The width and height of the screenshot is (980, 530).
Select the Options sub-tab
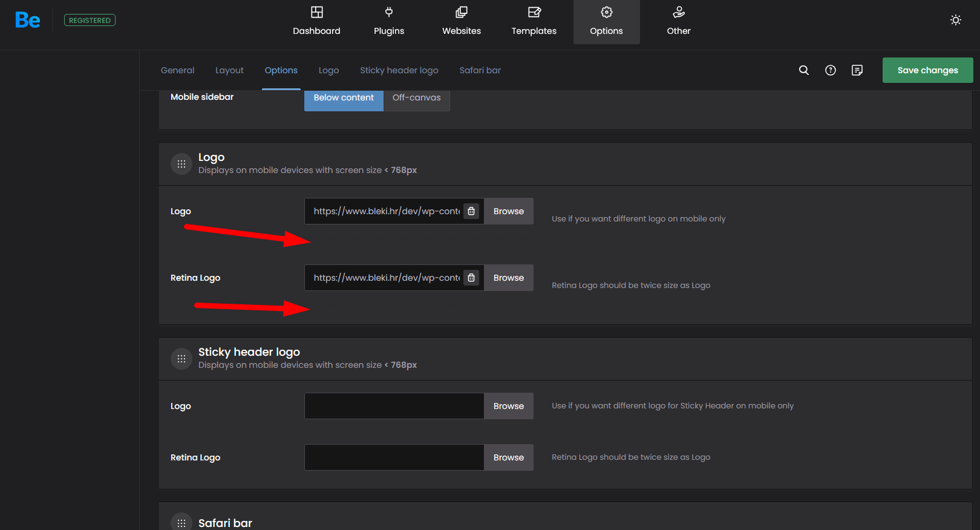click(281, 70)
